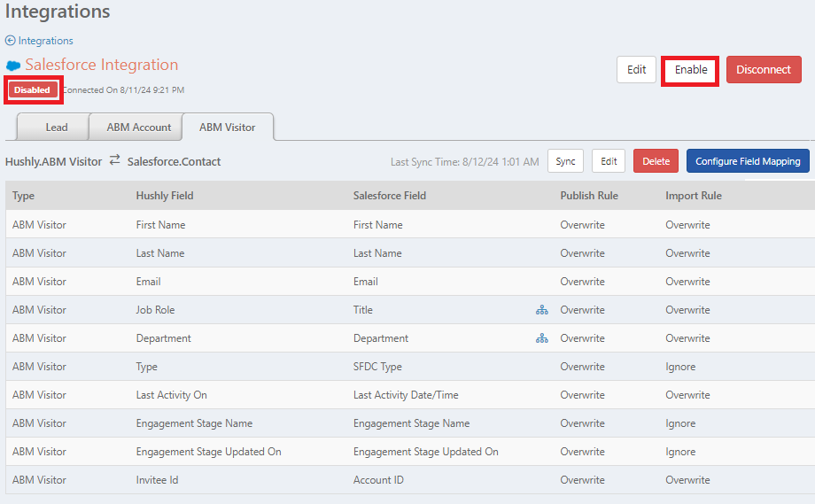
Task: Click the mapping hierarchy icon in Job Role row
Action: [541, 310]
